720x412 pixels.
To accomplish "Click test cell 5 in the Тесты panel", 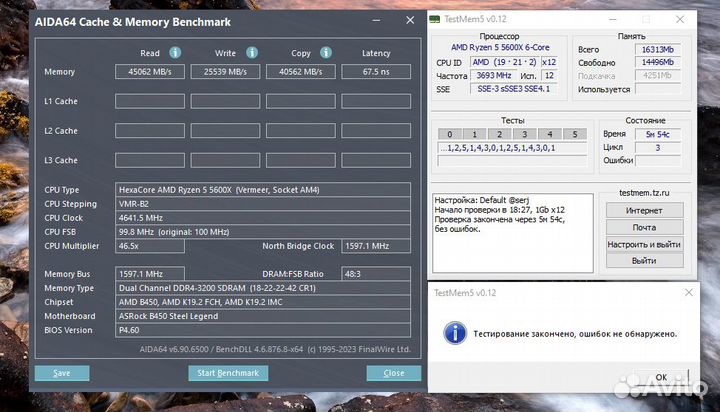I will [574, 134].
